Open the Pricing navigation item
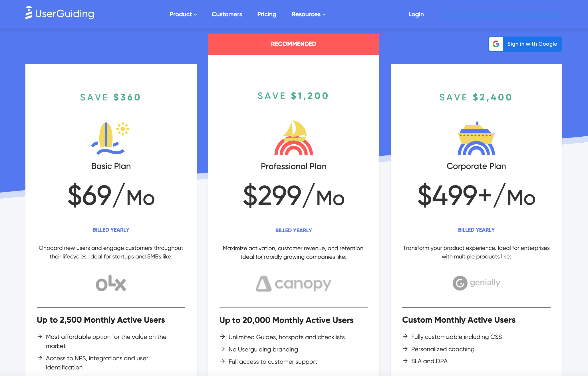This screenshot has width=588, height=376. pyautogui.click(x=267, y=14)
